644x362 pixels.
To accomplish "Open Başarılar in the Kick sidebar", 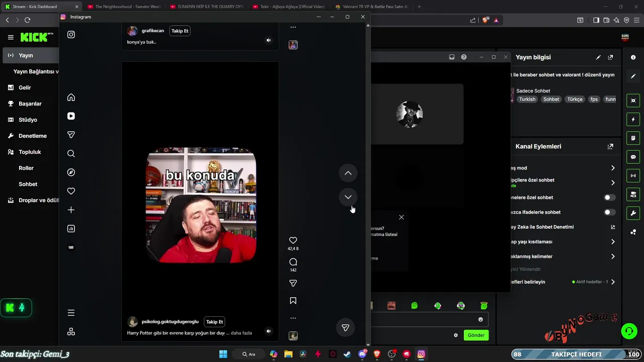I will coord(30,104).
